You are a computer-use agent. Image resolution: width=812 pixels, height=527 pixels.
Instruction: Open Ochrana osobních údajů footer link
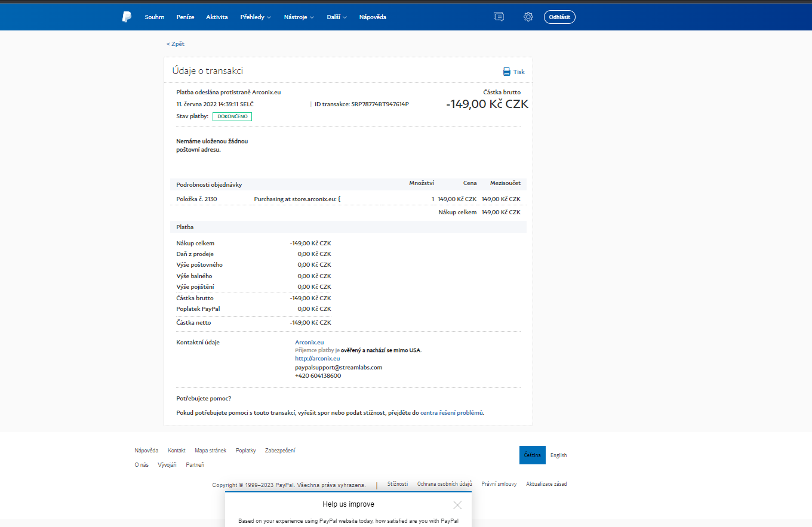(x=444, y=484)
